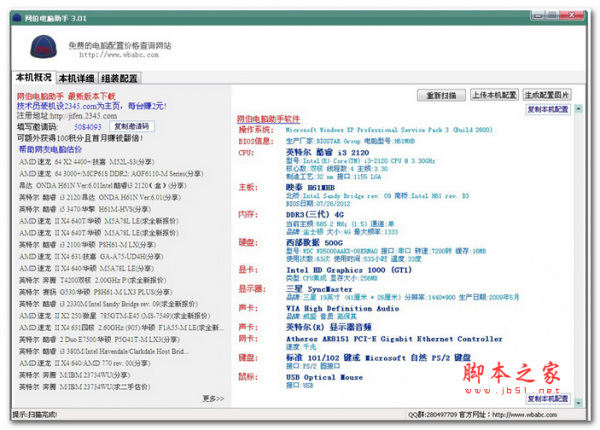Select invitation code 5084093
The image size is (600, 430).
pyautogui.click(x=88, y=127)
